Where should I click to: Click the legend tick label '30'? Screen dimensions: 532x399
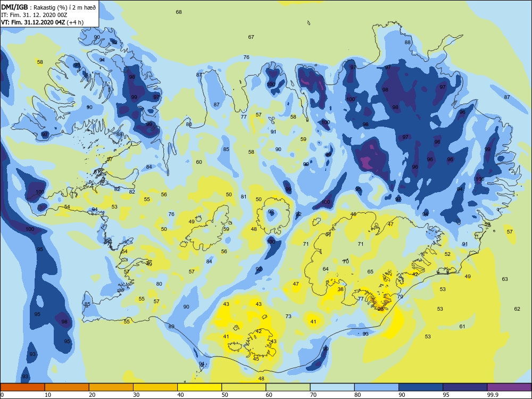(x=136, y=395)
